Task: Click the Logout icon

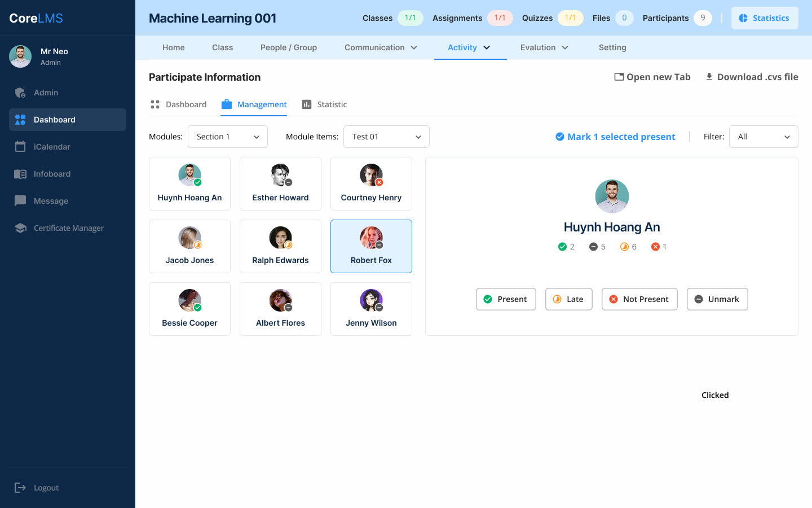Action: tap(20, 488)
